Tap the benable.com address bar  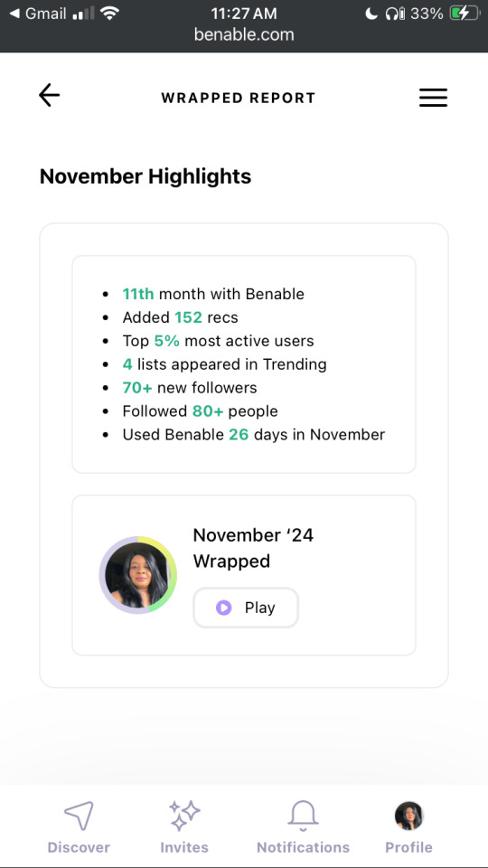244,35
